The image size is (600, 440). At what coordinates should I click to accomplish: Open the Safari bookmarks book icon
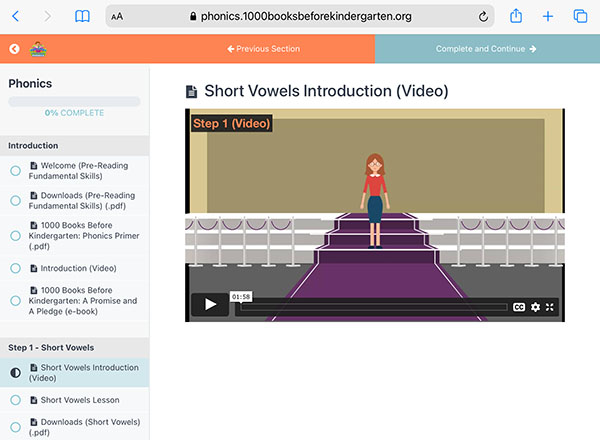tap(82, 16)
